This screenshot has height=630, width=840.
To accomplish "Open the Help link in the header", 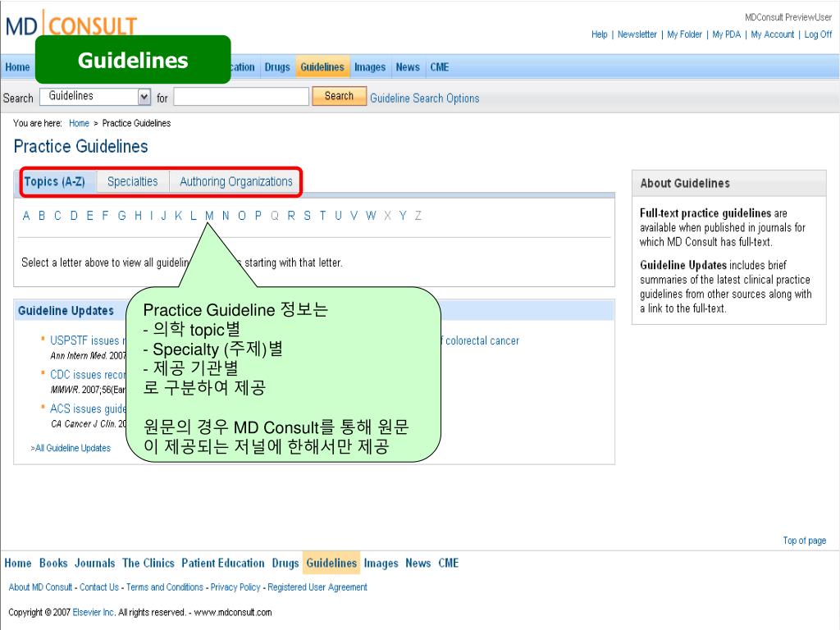I will click(x=600, y=34).
